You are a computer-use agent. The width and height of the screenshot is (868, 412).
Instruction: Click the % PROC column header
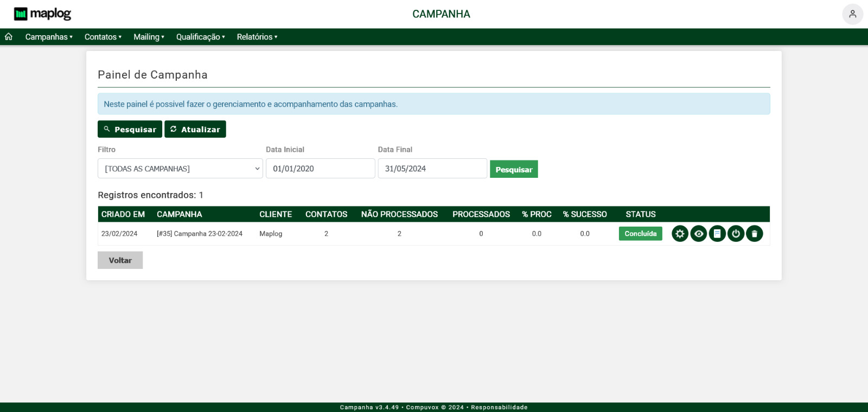tap(537, 214)
